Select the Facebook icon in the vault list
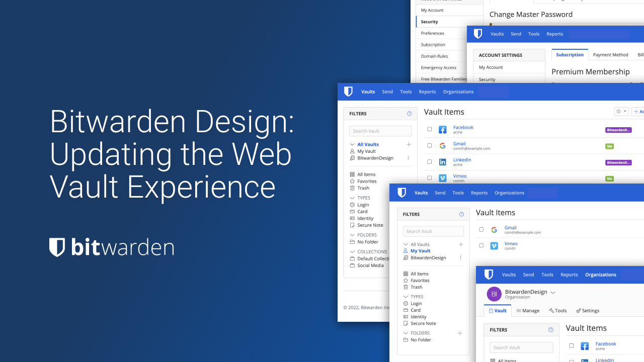Viewport: 644px width, 362px height. (443, 129)
